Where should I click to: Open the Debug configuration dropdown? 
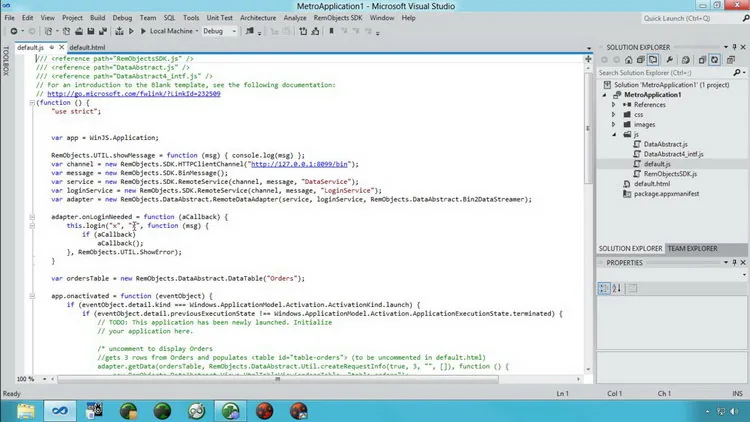tap(220, 31)
